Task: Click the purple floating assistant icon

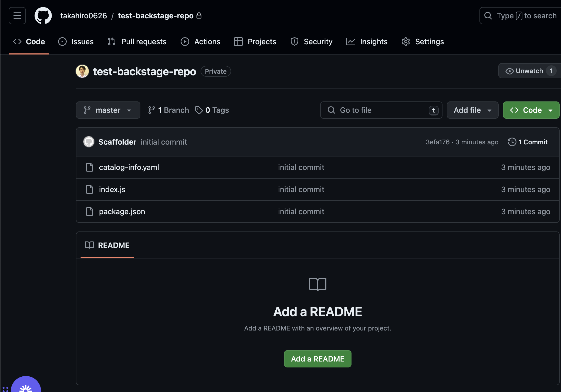Action: (26, 386)
